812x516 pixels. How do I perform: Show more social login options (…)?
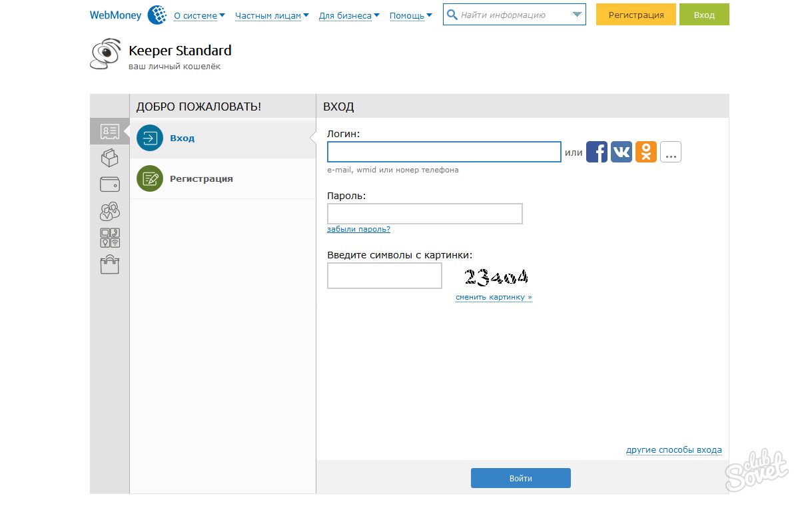click(x=670, y=152)
